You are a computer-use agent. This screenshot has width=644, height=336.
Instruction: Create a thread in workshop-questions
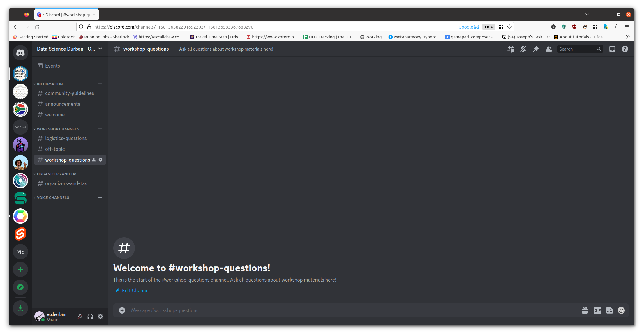coord(511,49)
